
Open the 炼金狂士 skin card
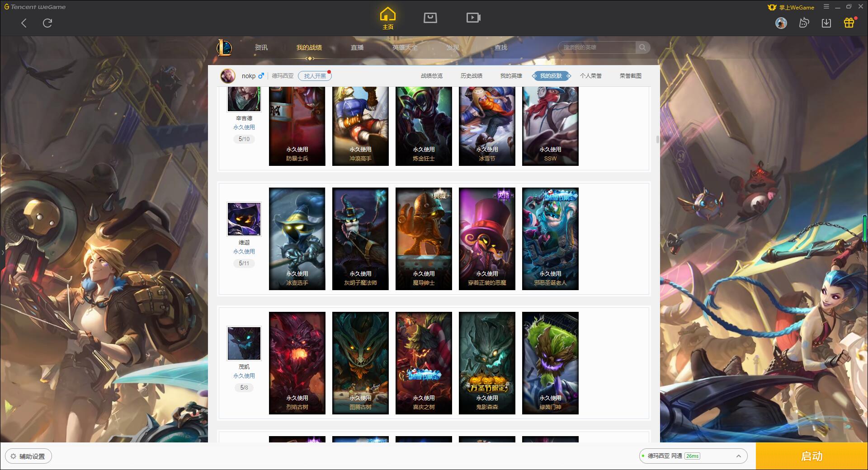point(424,126)
